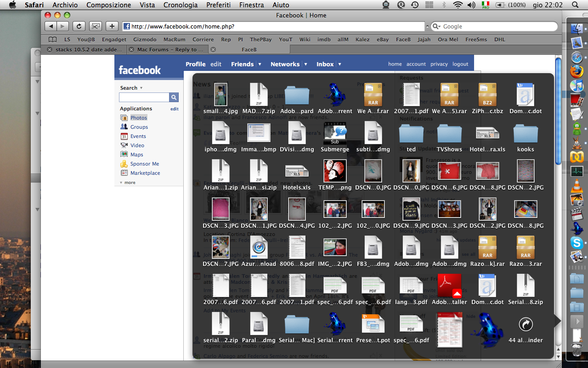Screen dimensions: 588x368
Task: Click 'edit' next to Applications in Facebook
Action: pos(175,109)
